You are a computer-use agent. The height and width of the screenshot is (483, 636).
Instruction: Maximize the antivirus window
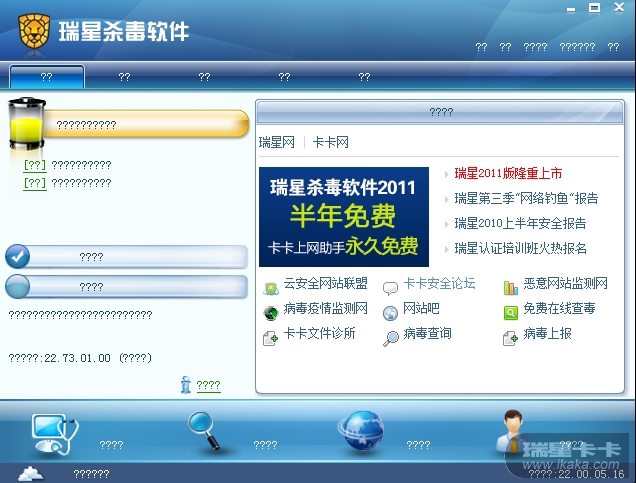594,8
